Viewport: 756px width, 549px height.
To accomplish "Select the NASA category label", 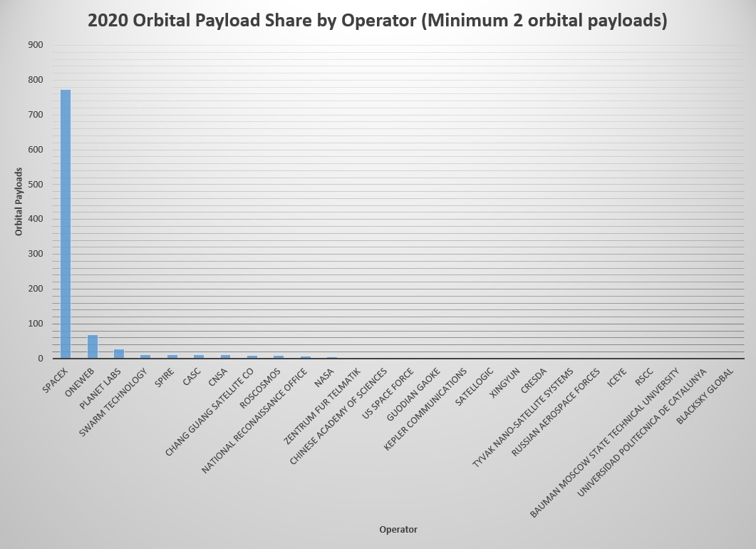I will [x=325, y=377].
